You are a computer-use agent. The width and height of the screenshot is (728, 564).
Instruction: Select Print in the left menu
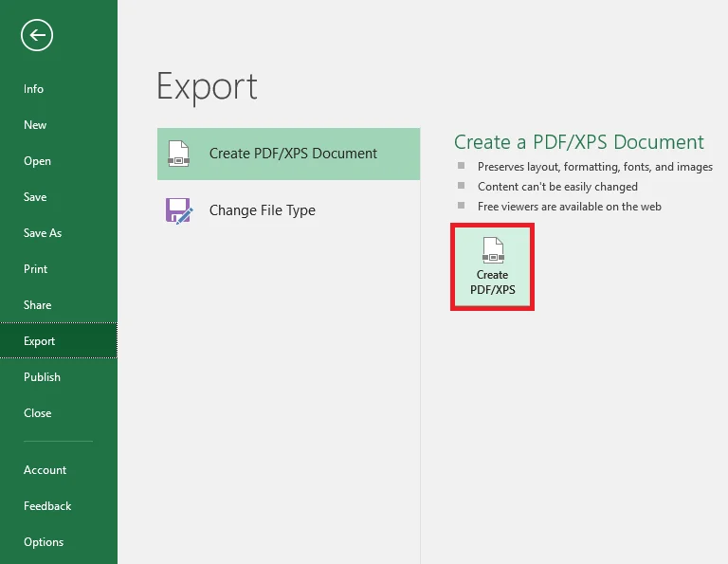coord(36,269)
